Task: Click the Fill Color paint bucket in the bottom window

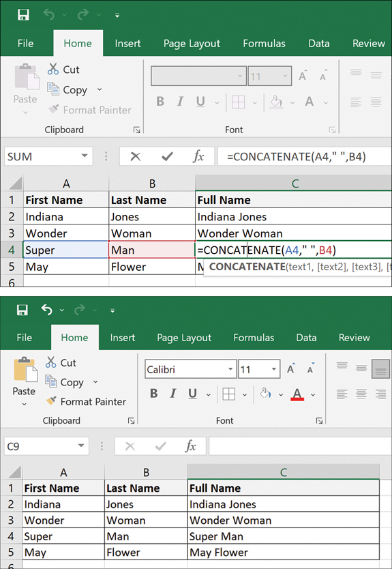Action: 265,394
